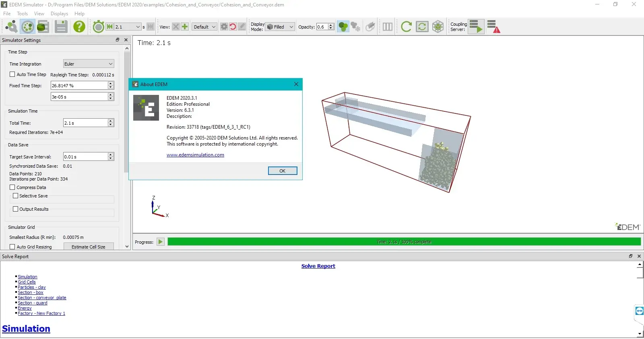
Task: Open the current time 2.1 dropdown
Action: point(128,27)
